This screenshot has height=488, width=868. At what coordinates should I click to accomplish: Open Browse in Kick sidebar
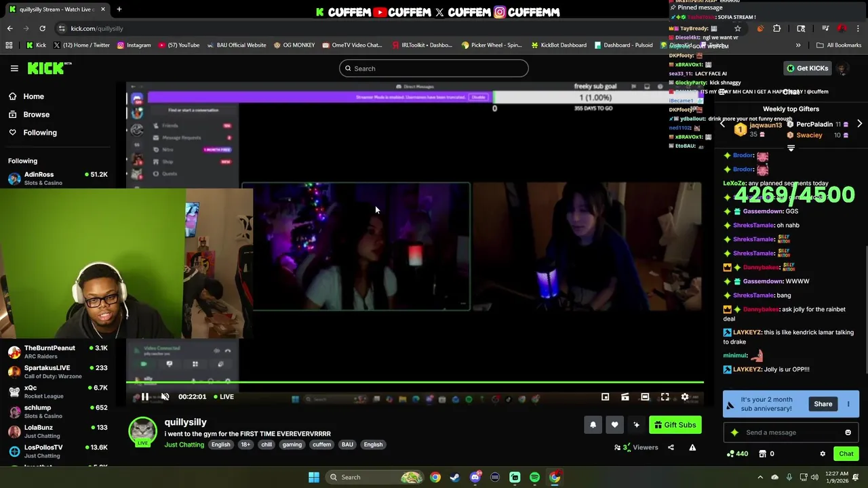37,115
